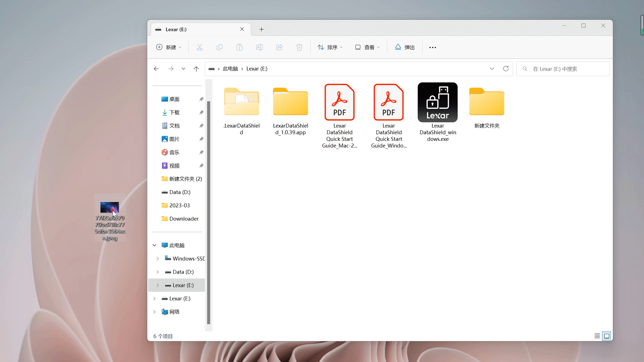Image resolution: width=644 pixels, height=362 pixels.
Task: Click the Lexar (E:) tab title
Action: point(176,29)
